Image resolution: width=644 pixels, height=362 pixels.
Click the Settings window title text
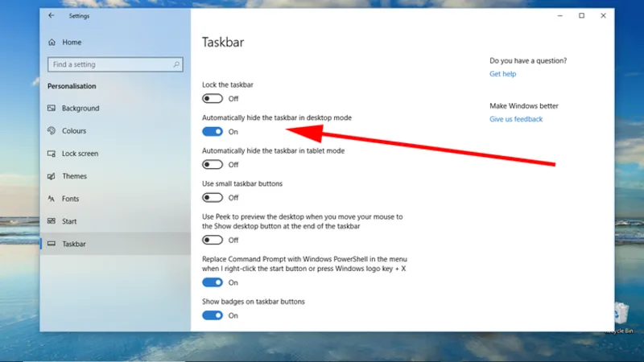[79, 16]
